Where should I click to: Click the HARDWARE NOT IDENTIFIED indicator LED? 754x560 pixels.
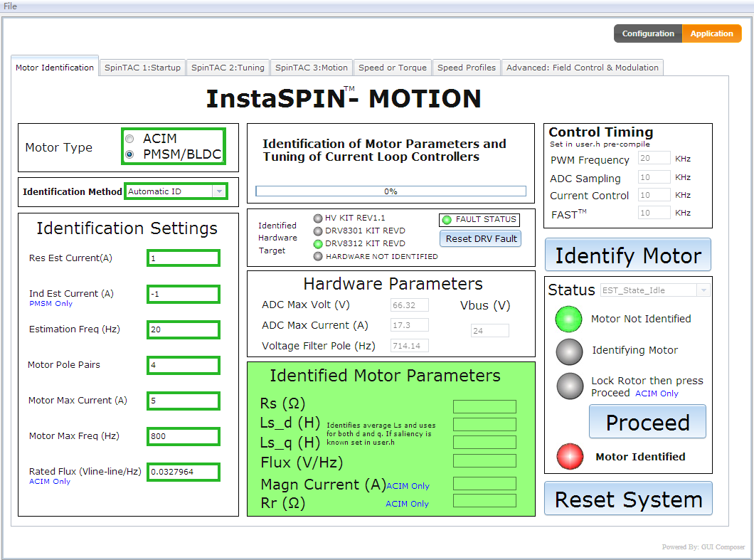point(318,256)
